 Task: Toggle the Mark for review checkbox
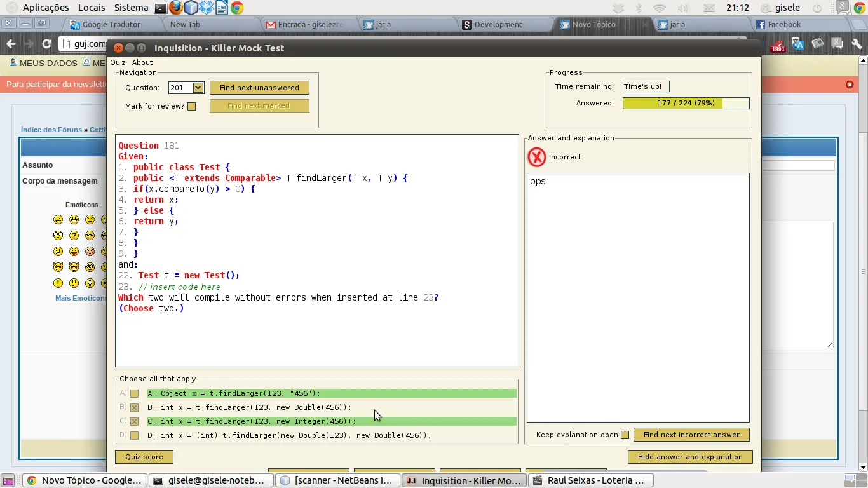(191, 106)
